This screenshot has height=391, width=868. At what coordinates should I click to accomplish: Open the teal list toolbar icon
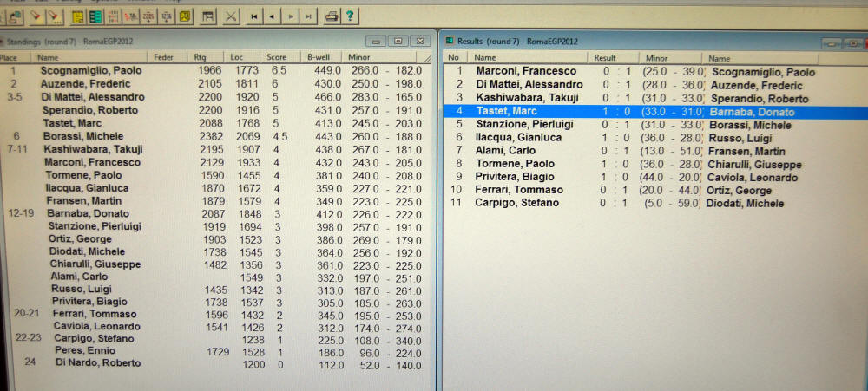pos(95,16)
